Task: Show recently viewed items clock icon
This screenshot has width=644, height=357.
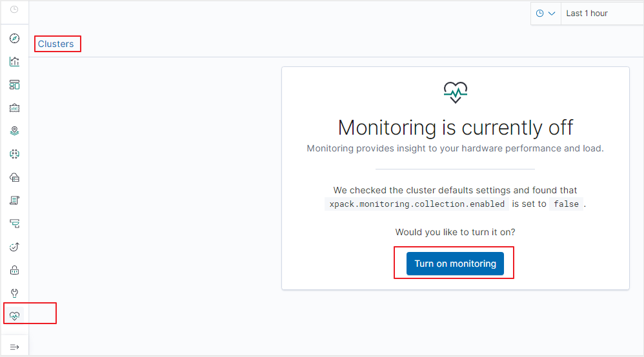Action: (14, 10)
